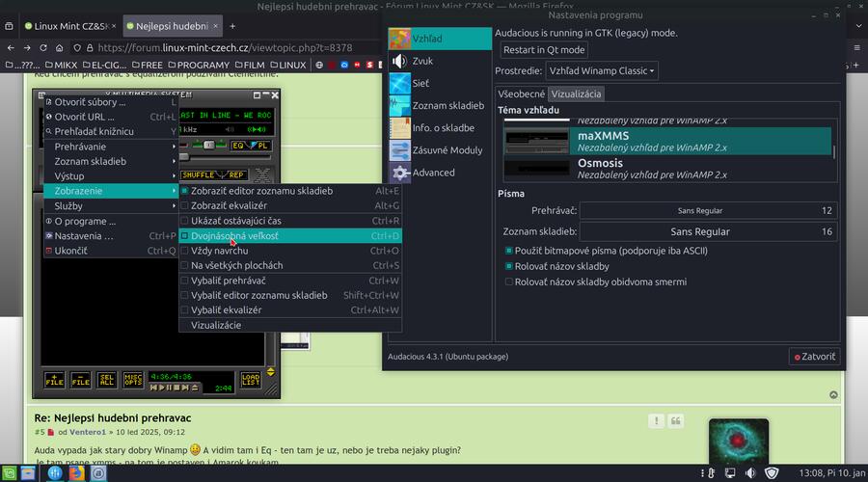The height and width of the screenshot is (482, 868).
Task: Click the MISC OPTS playlist button
Action: [133, 380]
